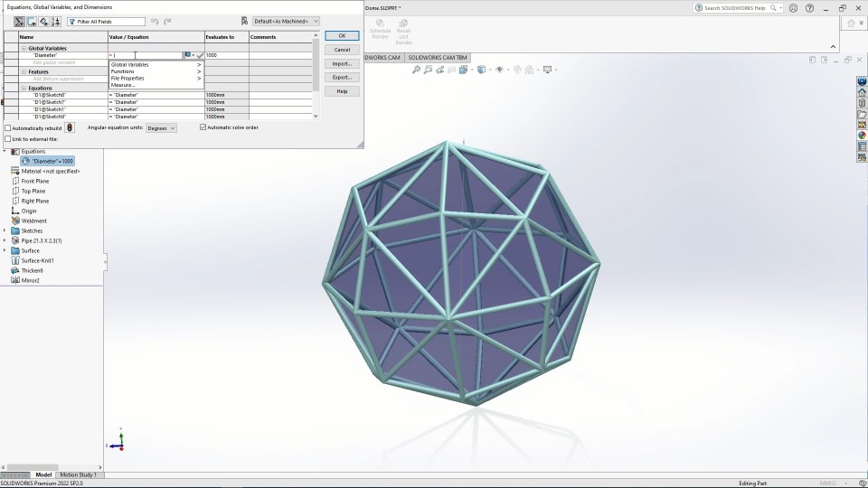Open the File Properties submenu

coord(156,78)
